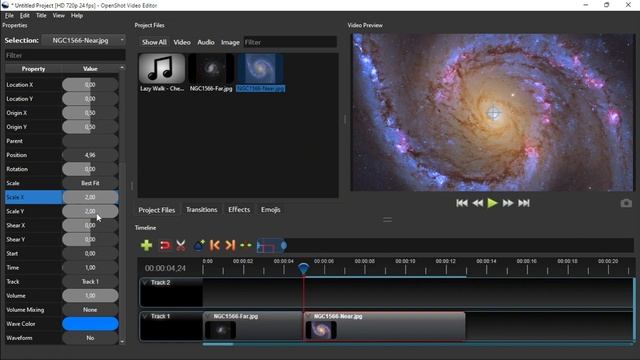The image size is (640, 360).
Task: Switch to the Effects tab
Action: tap(239, 210)
